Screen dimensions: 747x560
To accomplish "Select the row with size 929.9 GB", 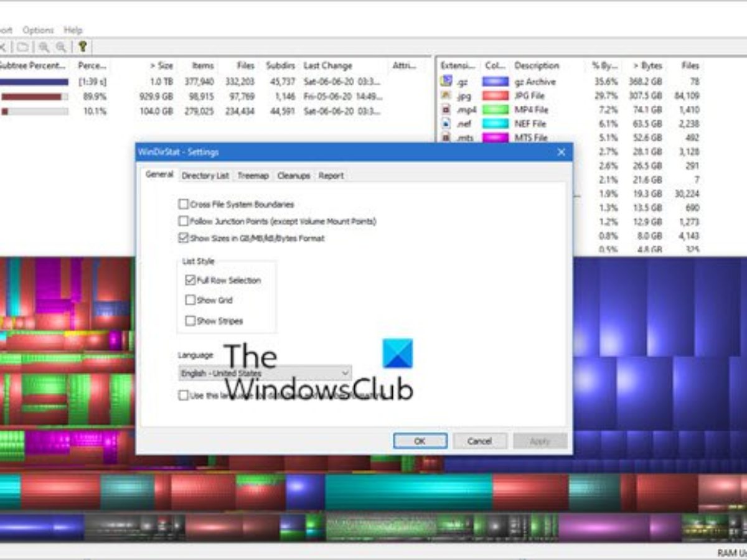I will (x=215, y=96).
